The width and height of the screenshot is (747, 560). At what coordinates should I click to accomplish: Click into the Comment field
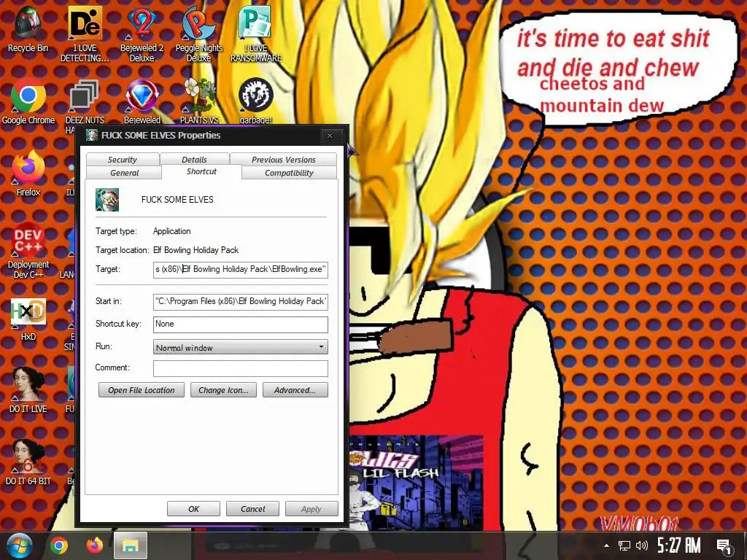point(241,368)
